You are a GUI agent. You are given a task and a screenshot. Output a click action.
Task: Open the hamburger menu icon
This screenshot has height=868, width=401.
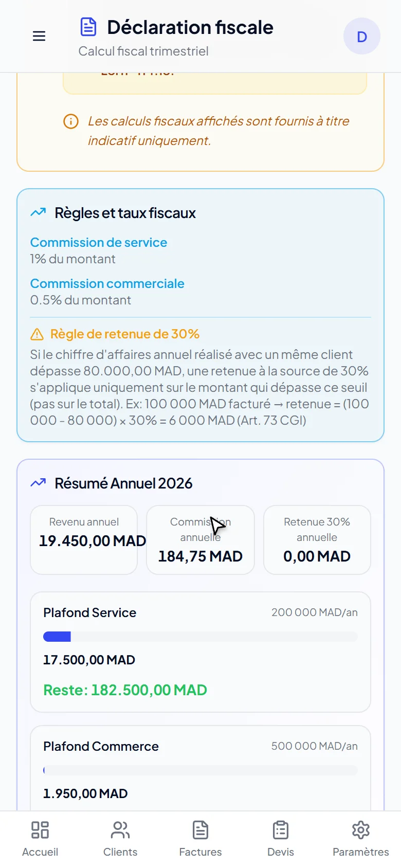[x=39, y=36]
